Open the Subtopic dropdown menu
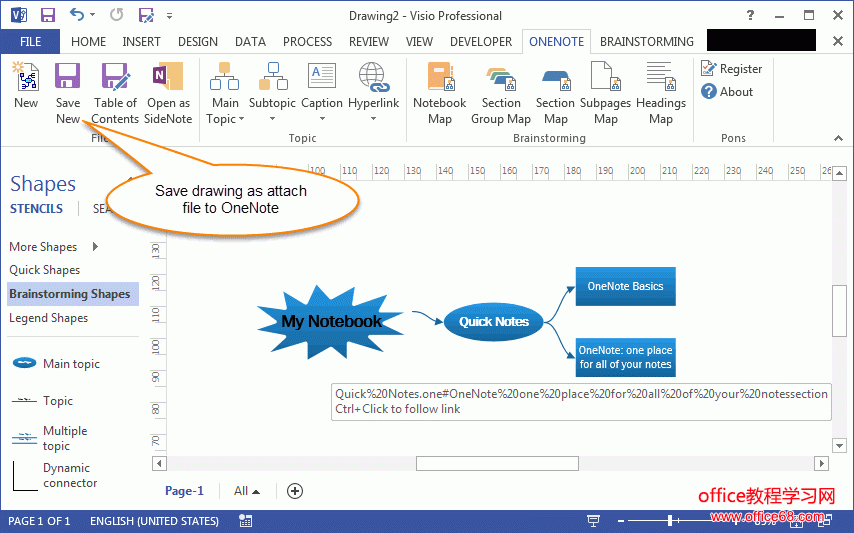 pos(272,119)
